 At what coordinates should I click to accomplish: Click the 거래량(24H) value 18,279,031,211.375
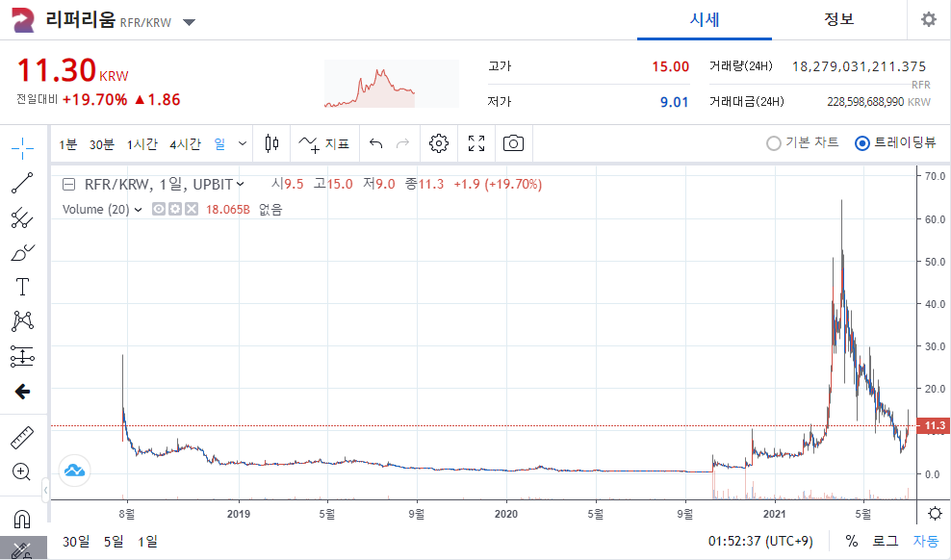click(x=859, y=66)
